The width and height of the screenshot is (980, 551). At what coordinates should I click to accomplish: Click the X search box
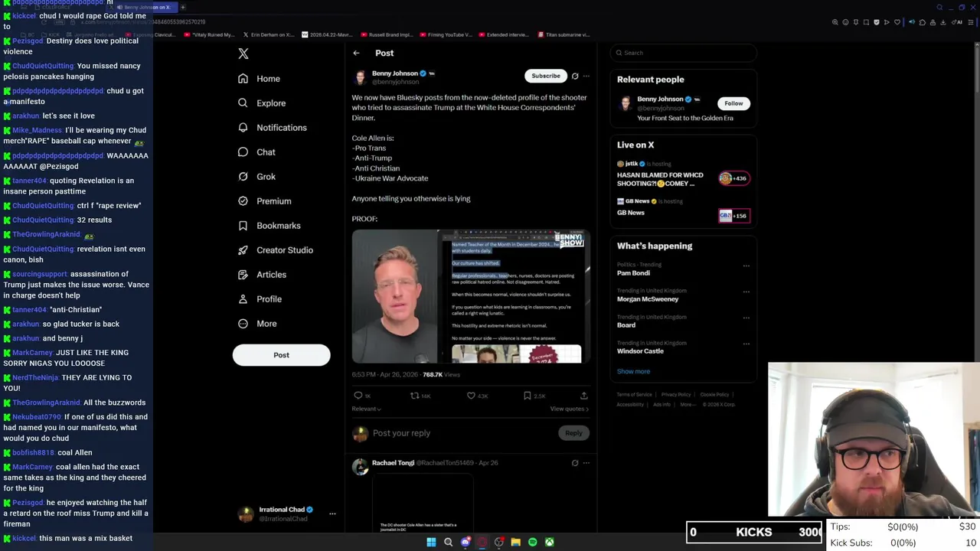click(684, 53)
